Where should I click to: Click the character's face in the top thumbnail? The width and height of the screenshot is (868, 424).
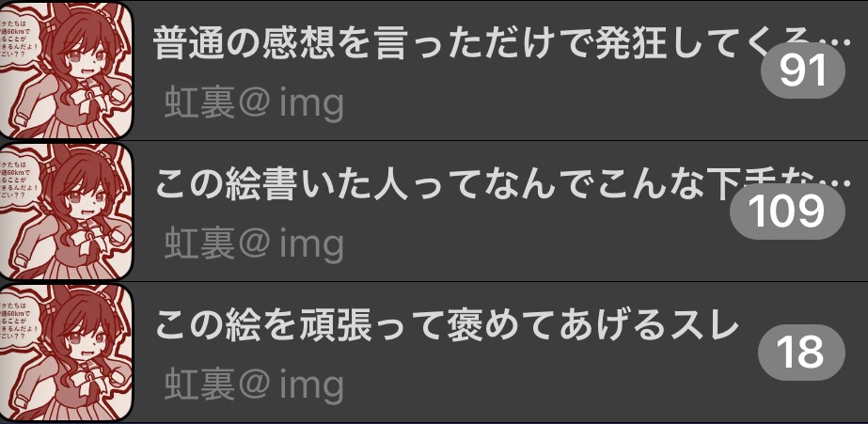click(86, 55)
